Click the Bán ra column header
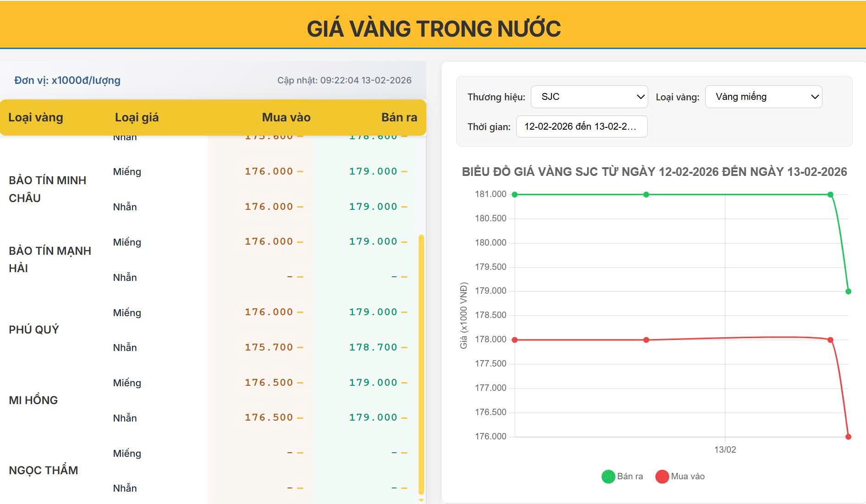The image size is (866, 504). [399, 117]
